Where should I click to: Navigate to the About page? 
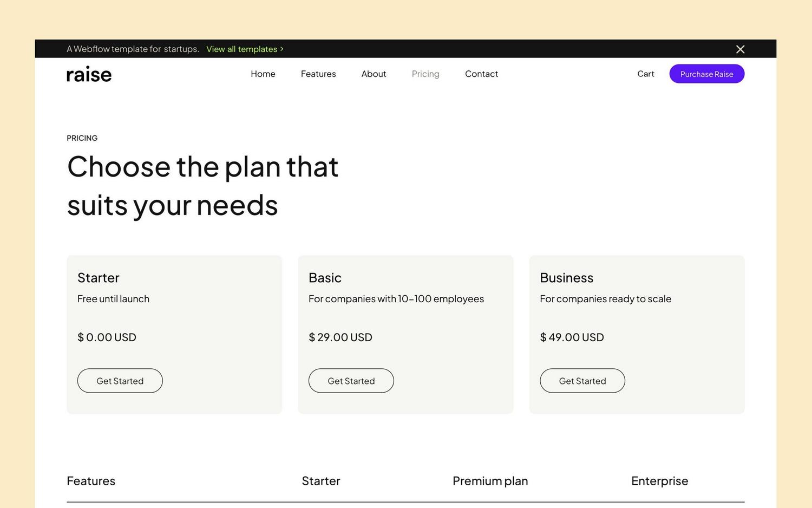point(374,74)
